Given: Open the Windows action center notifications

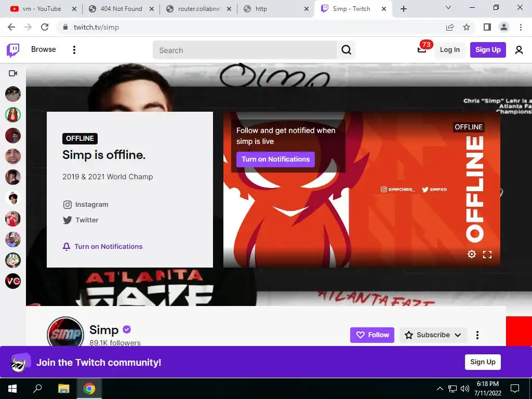Looking at the screenshot, I should pos(515,389).
